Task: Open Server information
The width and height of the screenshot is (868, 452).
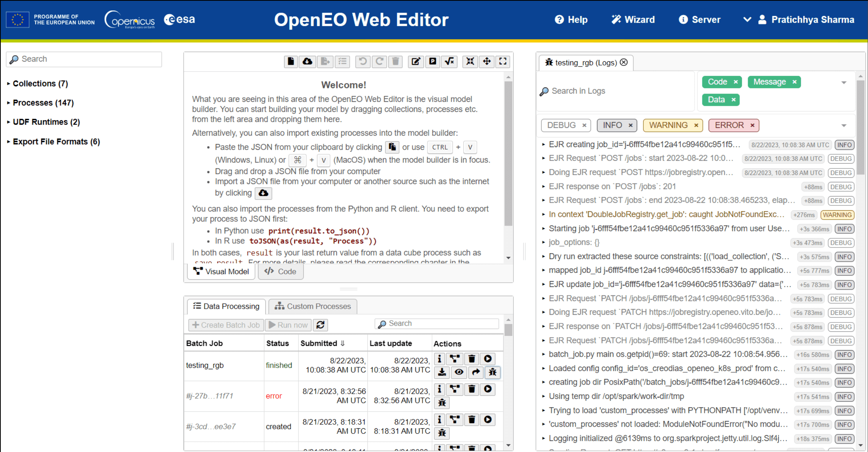Action: (699, 20)
